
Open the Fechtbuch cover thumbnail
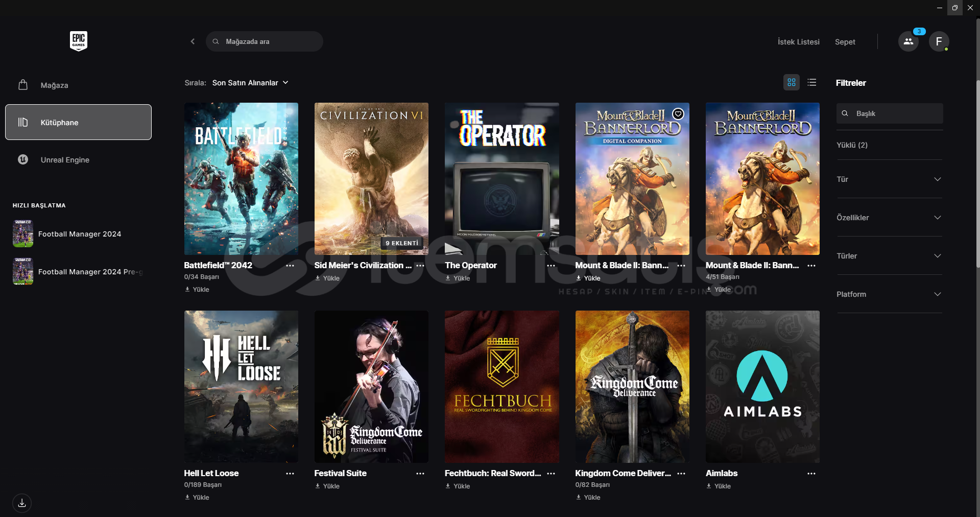tap(502, 387)
